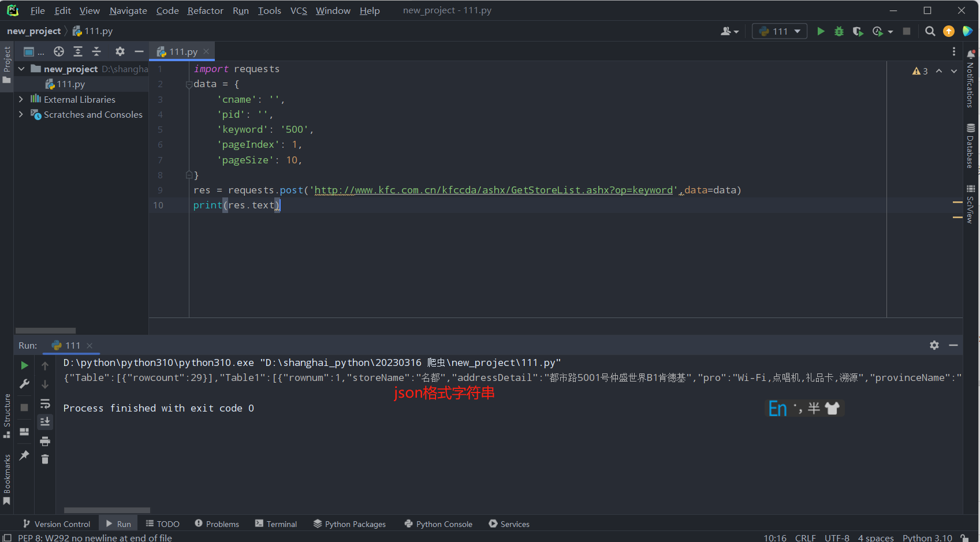
Task: Close the 111.py editor tab
Action: pyautogui.click(x=206, y=51)
